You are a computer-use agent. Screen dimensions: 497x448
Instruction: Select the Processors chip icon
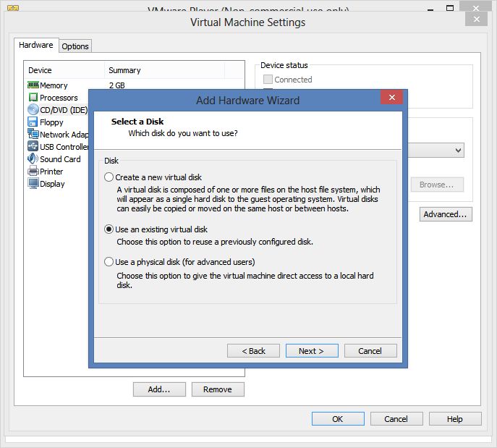click(x=33, y=97)
